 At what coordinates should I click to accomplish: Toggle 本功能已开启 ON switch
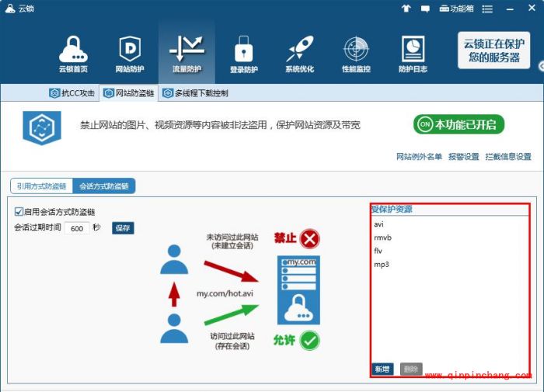point(459,124)
